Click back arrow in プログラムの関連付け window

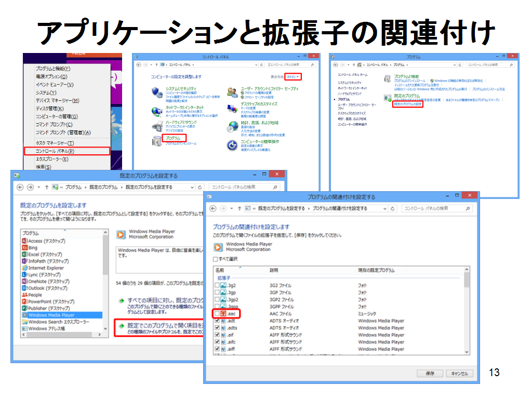(x=213, y=208)
